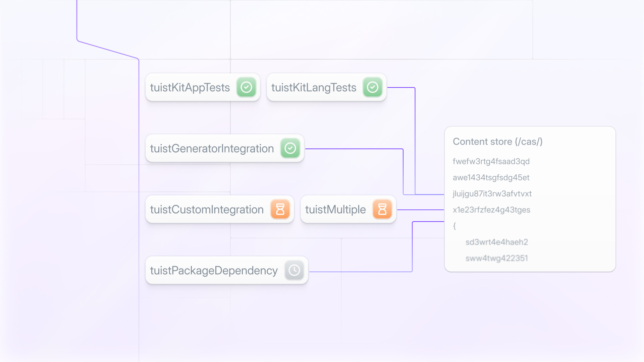Click the orange hourglass icon on tuistCustomIntegration
This screenshot has width=644, height=362.
pyautogui.click(x=280, y=209)
